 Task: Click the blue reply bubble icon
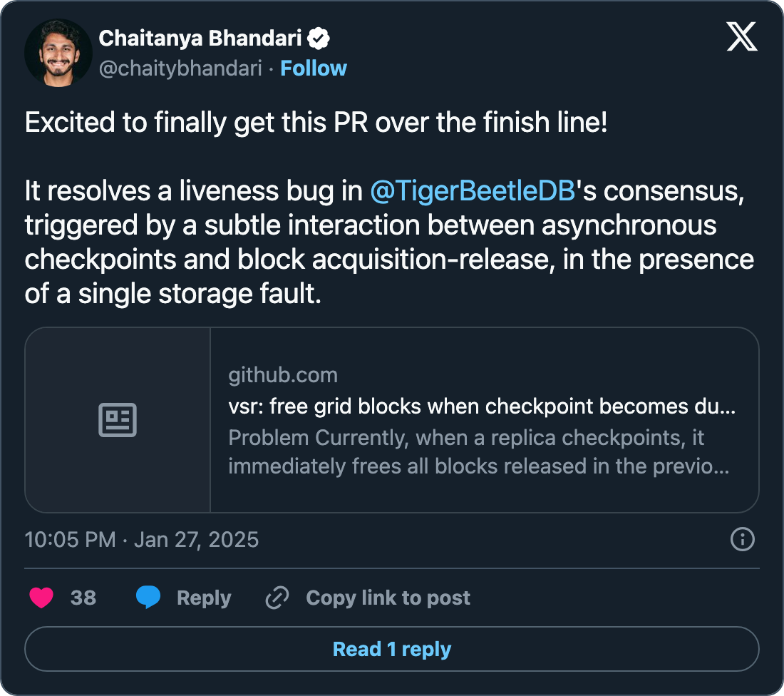click(x=148, y=598)
